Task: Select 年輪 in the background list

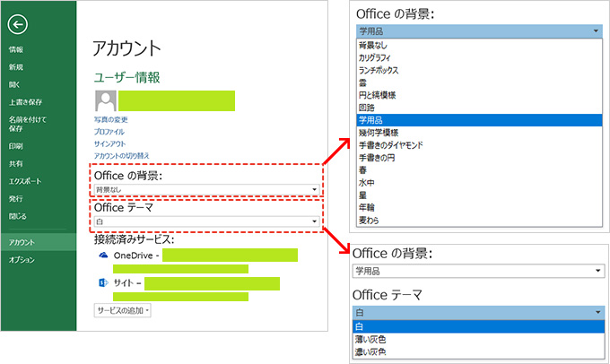Action: (479, 207)
